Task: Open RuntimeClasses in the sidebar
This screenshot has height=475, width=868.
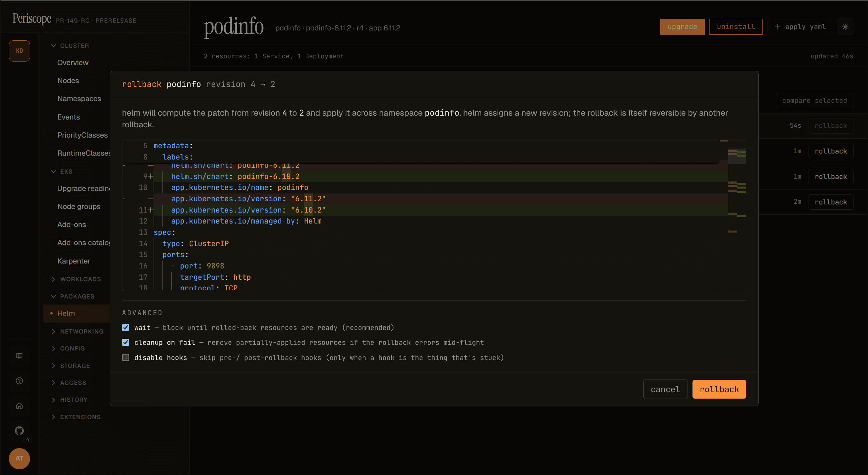Action: (84, 153)
